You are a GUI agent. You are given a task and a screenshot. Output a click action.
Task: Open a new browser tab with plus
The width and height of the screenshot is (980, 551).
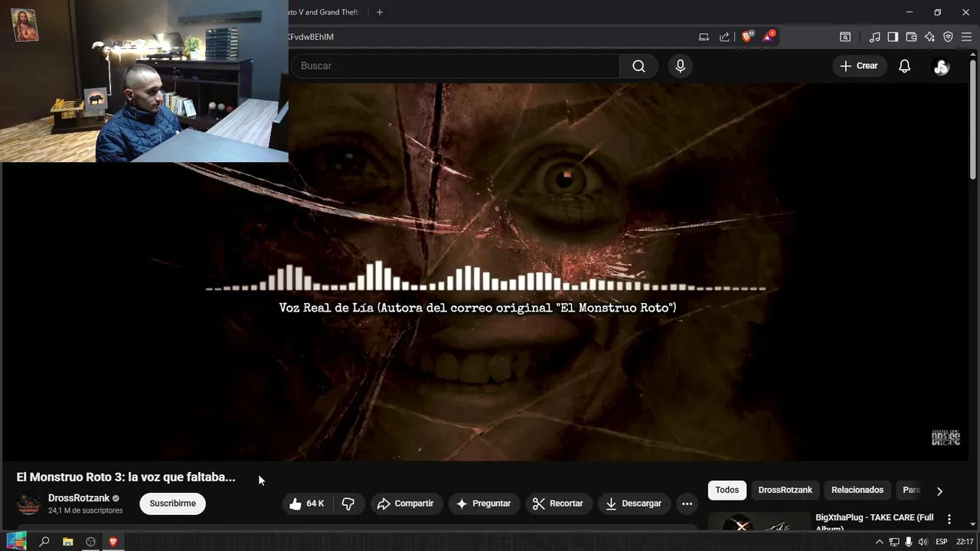(379, 12)
